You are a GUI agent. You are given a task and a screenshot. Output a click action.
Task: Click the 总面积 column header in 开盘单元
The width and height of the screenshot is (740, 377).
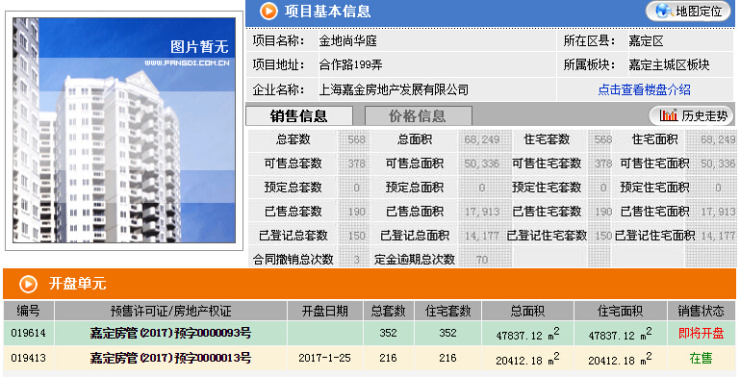(x=528, y=311)
